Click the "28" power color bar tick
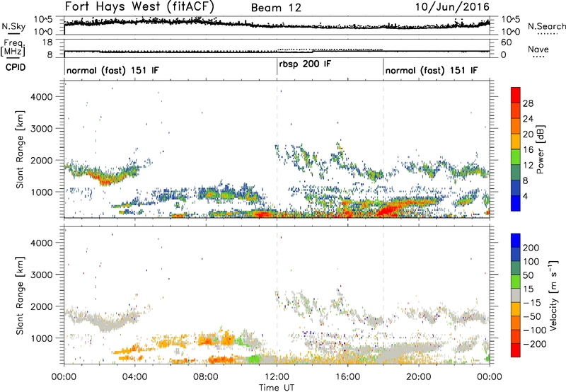The width and height of the screenshot is (566, 392). point(528,103)
